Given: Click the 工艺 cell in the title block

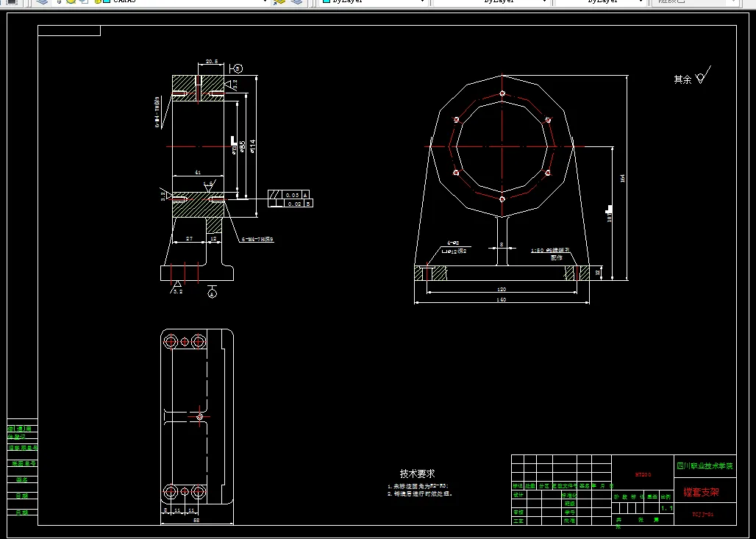Looking at the screenshot, I should click(x=518, y=521).
